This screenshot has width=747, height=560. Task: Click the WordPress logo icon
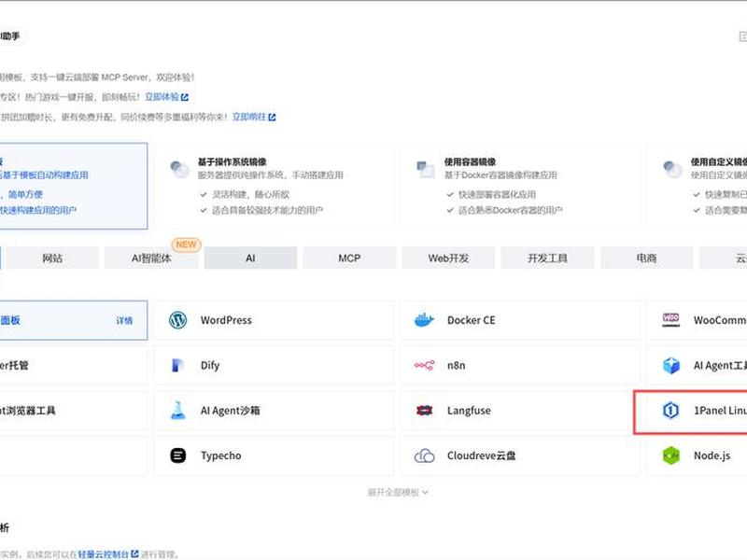178,320
